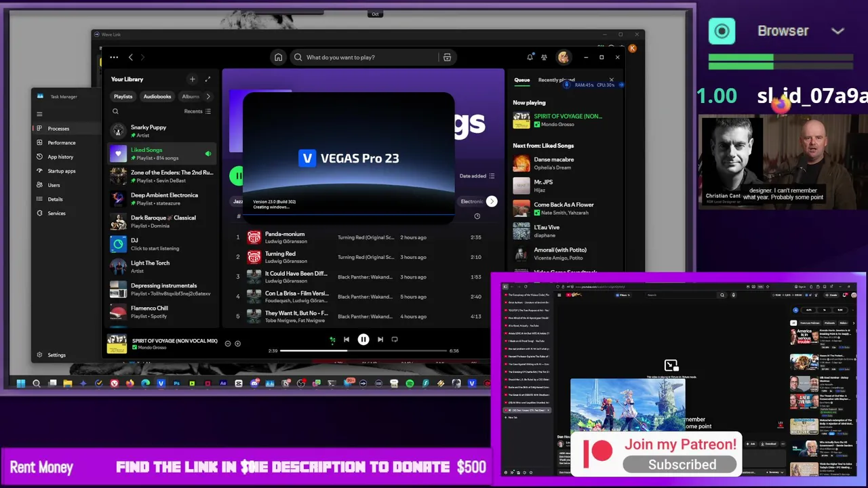This screenshot has width=868, height=488.
Task: Open Zone of the Enders playlist
Action: 162,176
